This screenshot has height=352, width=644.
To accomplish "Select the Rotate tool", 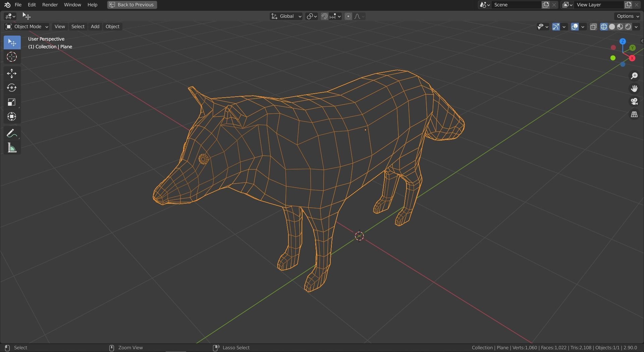I will (12, 88).
